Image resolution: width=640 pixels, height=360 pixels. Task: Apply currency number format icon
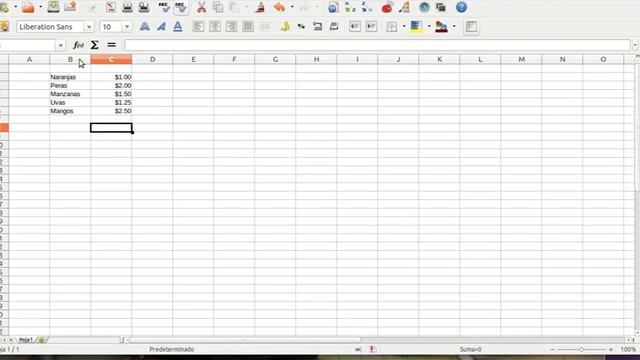coord(285,27)
